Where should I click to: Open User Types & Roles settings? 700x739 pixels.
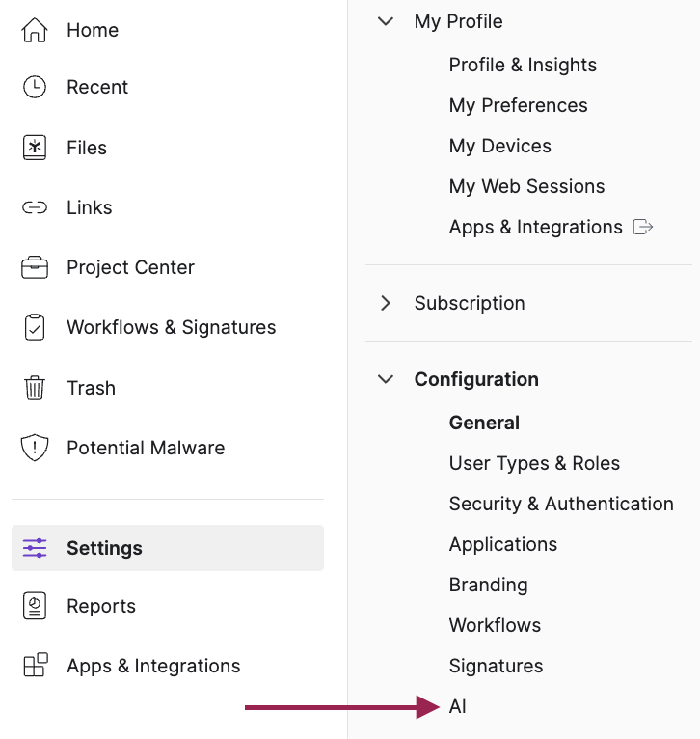(534, 463)
